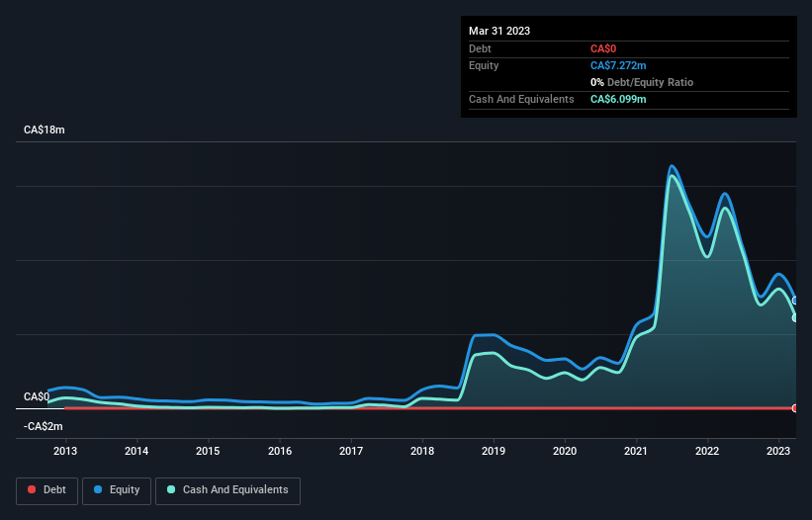Click the 2021 x-axis label
The image size is (812, 520).
pos(636,451)
